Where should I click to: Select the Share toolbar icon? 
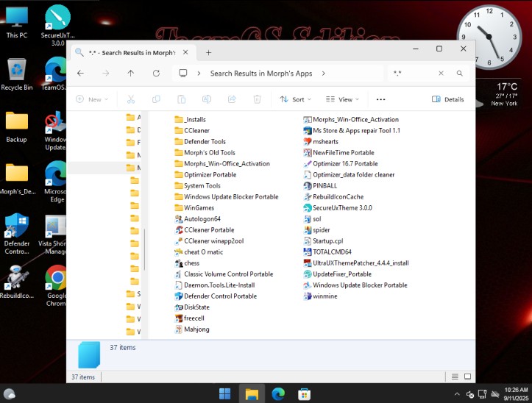click(232, 99)
